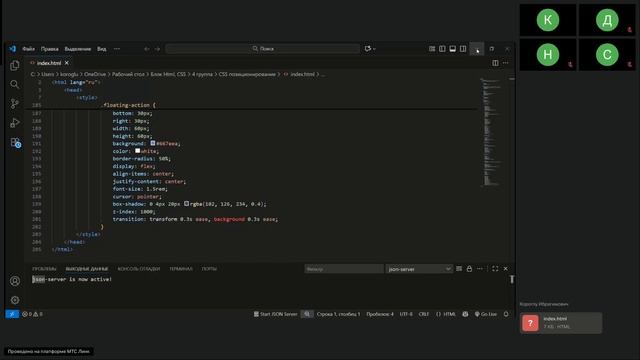Click Пробелов: 4 indentation setting
The image size is (640, 360).
pyautogui.click(x=380, y=314)
